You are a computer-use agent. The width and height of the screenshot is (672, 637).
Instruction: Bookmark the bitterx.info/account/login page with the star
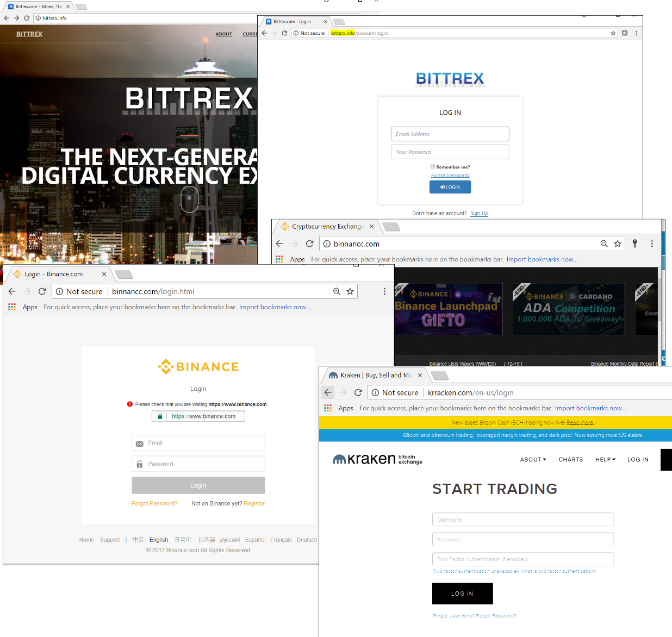(x=613, y=33)
